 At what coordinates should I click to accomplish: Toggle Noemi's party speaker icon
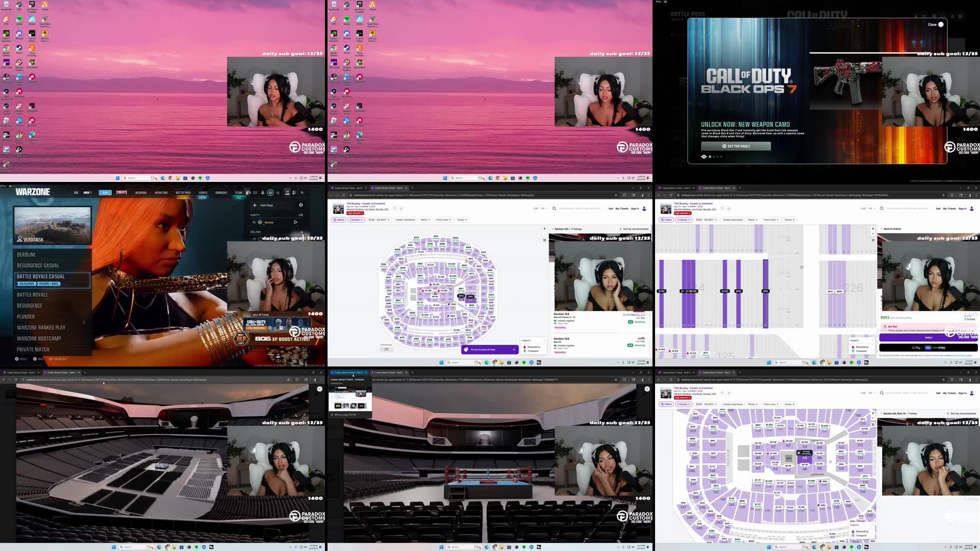(x=295, y=222)
